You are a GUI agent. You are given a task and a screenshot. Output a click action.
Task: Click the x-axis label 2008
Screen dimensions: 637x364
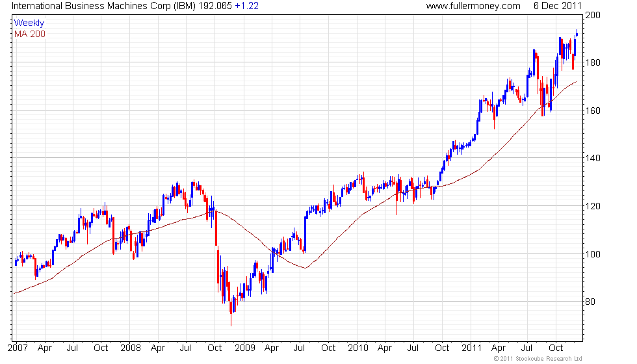point(131,348)
